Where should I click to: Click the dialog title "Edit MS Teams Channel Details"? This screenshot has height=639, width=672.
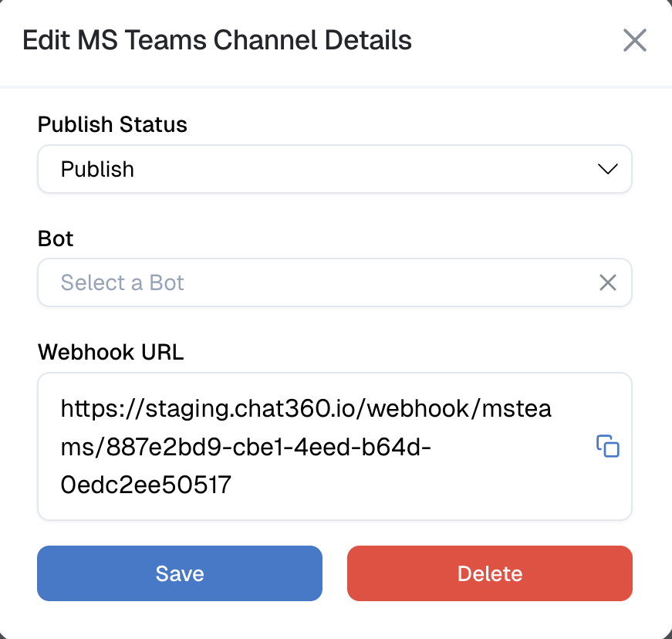(x=217, y=40)
